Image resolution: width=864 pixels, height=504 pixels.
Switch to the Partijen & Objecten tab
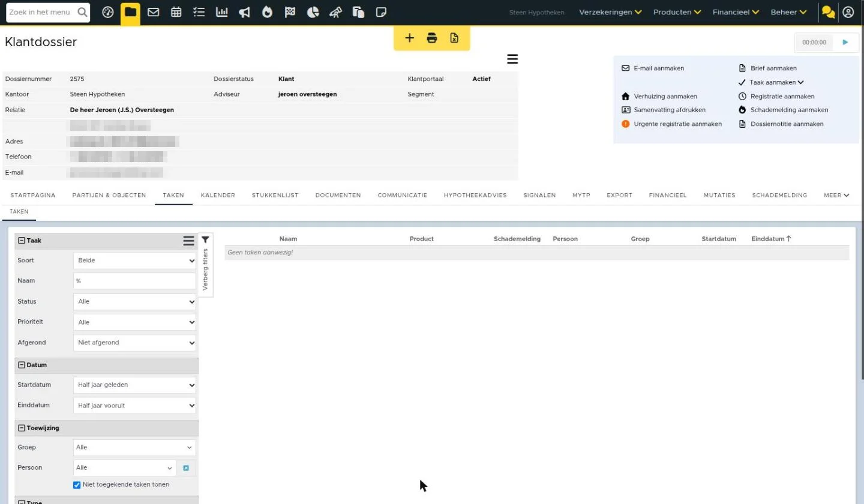[109, 195]
